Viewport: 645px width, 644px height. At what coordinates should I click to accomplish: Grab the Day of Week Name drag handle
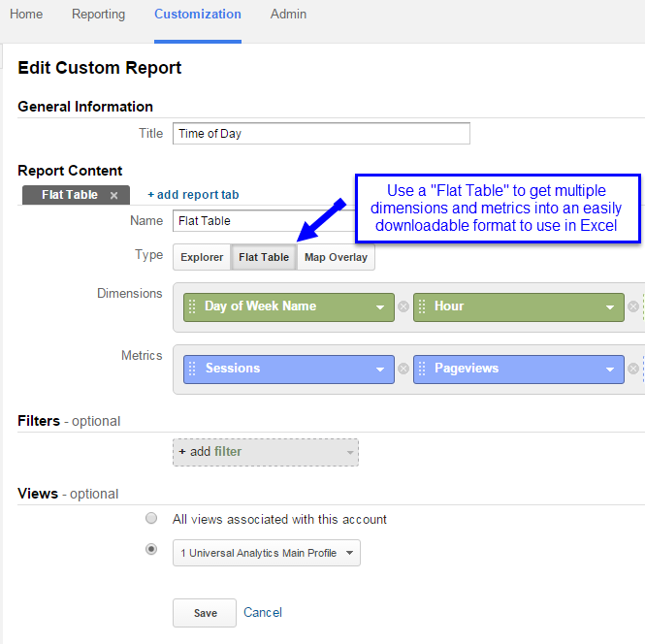click(192, 306)
